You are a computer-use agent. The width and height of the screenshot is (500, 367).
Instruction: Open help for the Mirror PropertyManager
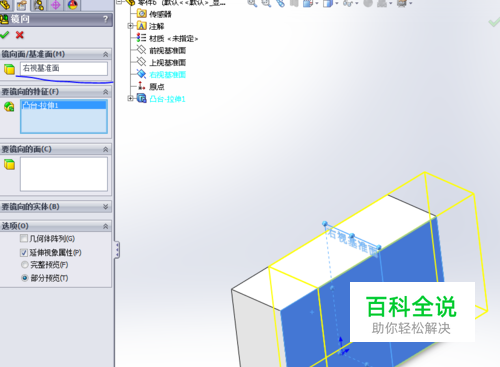point(106,19)
